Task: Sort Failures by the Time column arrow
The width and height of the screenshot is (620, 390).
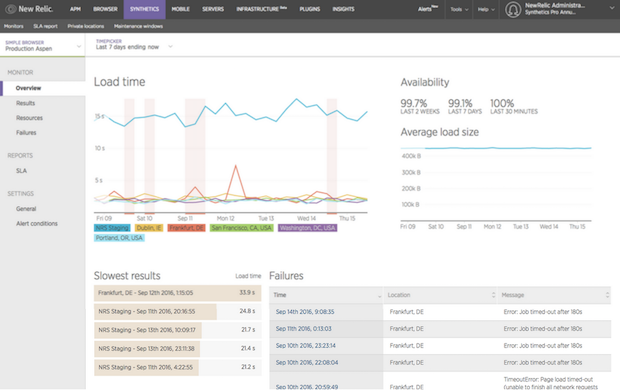Action: pyautogui.click(x=380, y=296)
